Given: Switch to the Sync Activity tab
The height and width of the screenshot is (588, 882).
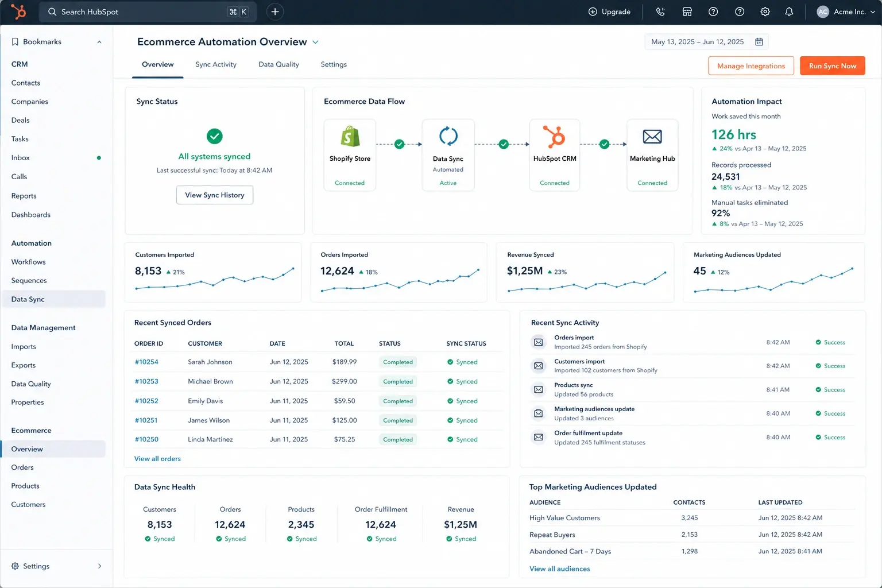Looking at the screenshot, I should point(216,64).
